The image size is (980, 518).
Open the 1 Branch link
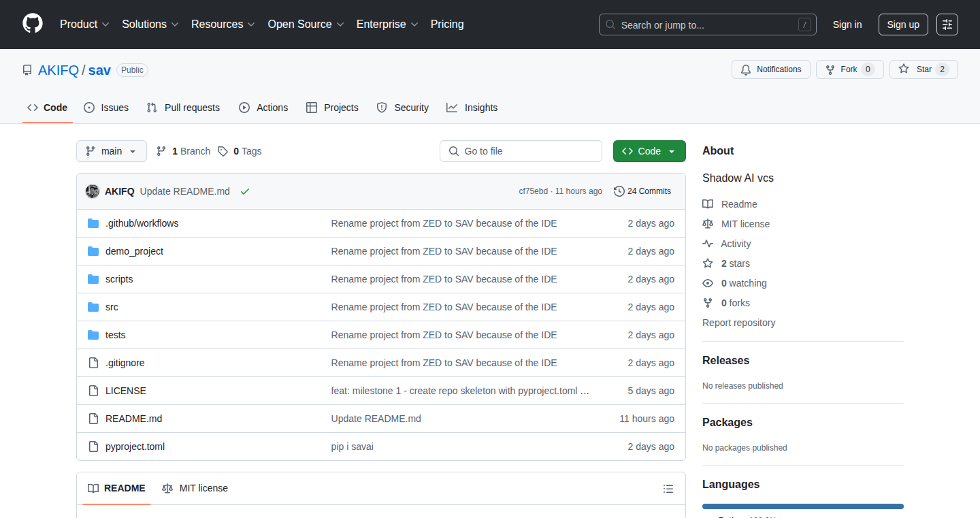(183, 151)
